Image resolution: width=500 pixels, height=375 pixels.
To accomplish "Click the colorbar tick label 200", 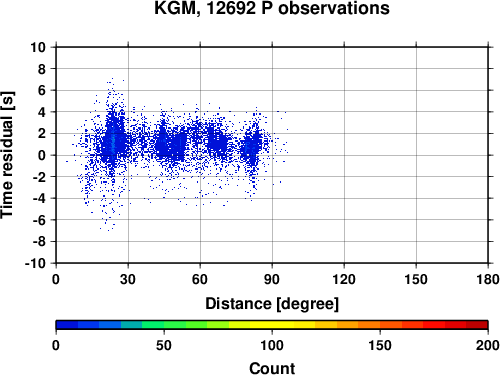I will tap(488, 345).
